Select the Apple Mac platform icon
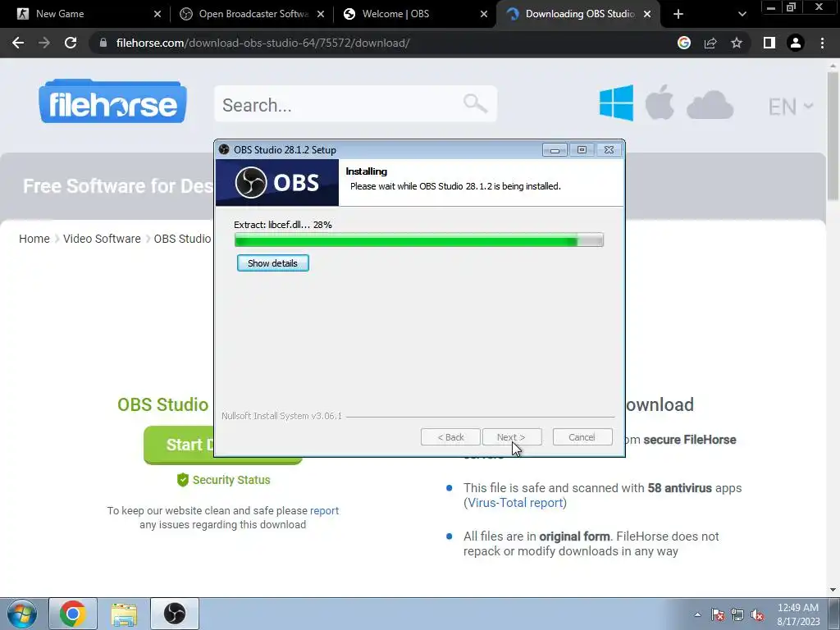Viewport: 840px width, 630px height. [660, 102]
